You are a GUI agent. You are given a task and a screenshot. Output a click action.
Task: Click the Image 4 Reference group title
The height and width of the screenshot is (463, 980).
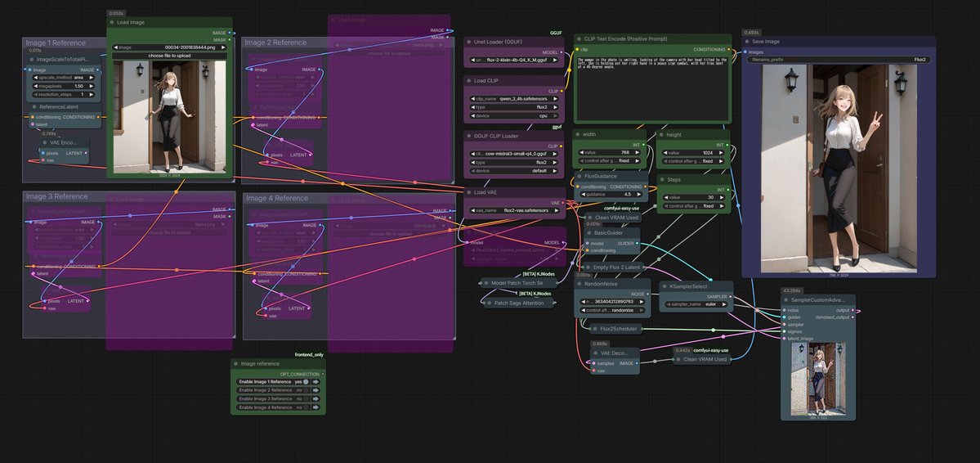coord(277,198)
